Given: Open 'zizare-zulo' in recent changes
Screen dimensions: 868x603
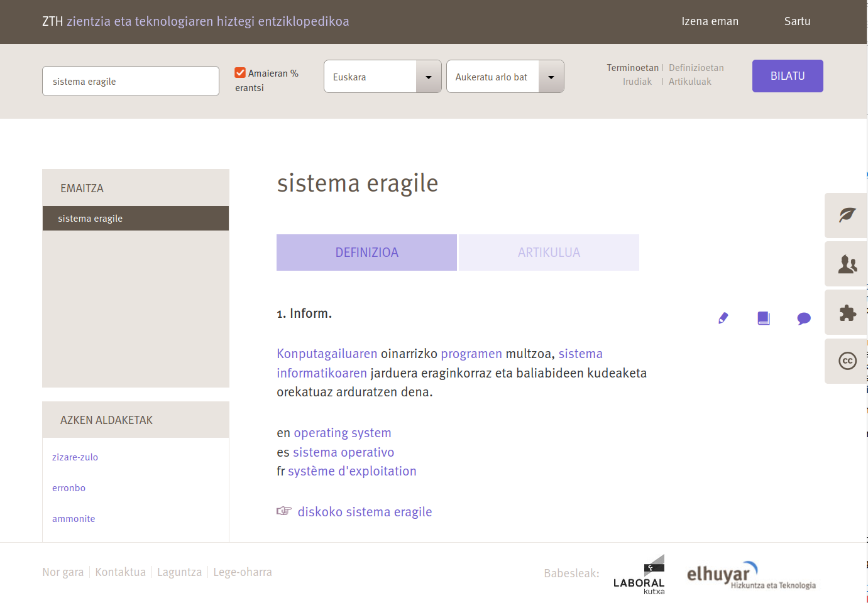Looking at the screenshot, I should click(75, 457).
